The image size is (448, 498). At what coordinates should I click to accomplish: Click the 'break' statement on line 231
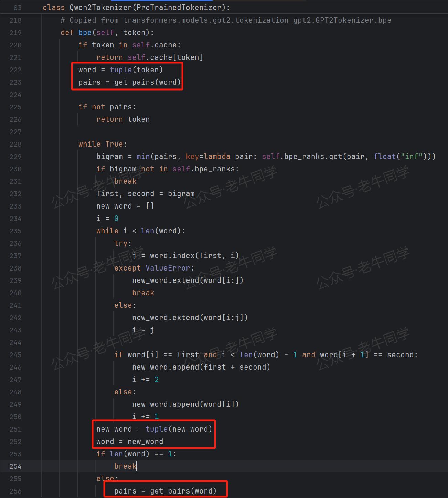click(125, 181)
